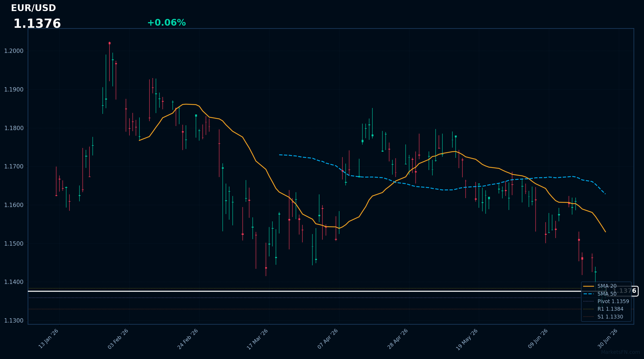The image size is (644, 359).
Task: Click the SMA 50 legend entry
Action: (x=600, y=294)
